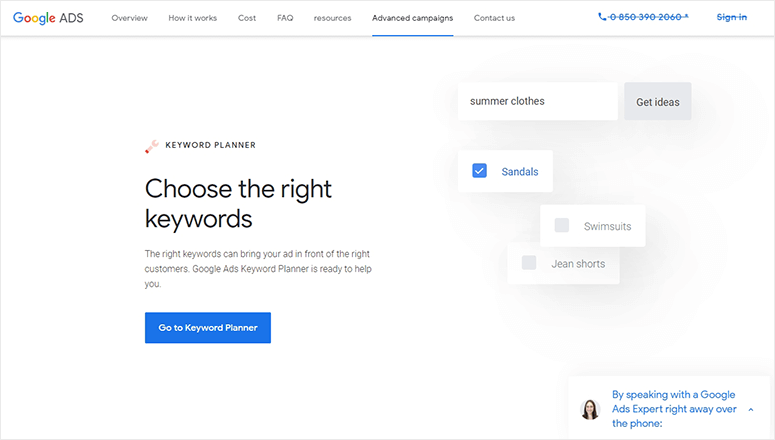Click the Keyword Planner wrench icon
Screen dimensions: 775x440
click(x=152, y=146)
